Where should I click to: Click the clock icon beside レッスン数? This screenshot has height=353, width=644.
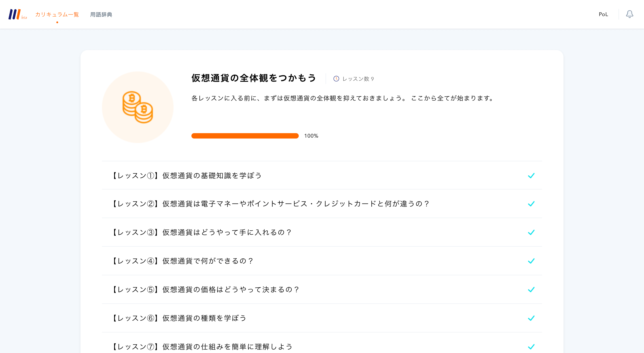click(x=336, y=79)
